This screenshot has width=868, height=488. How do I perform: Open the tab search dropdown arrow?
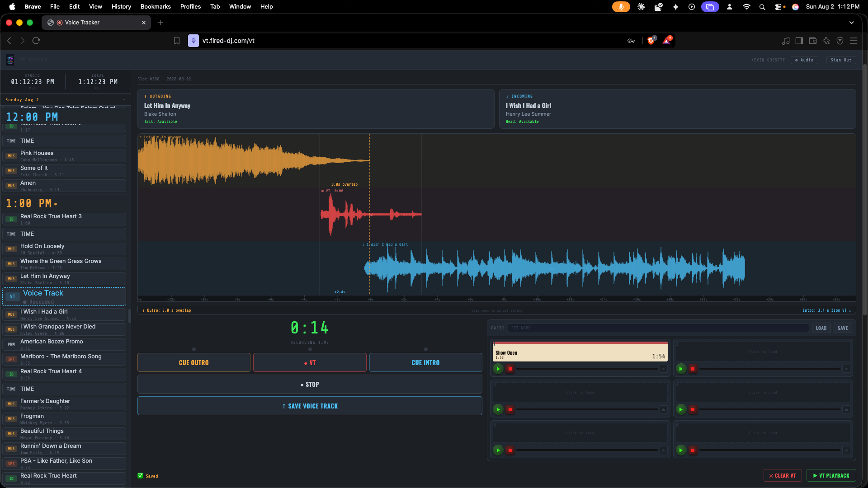tap(852, 23)
